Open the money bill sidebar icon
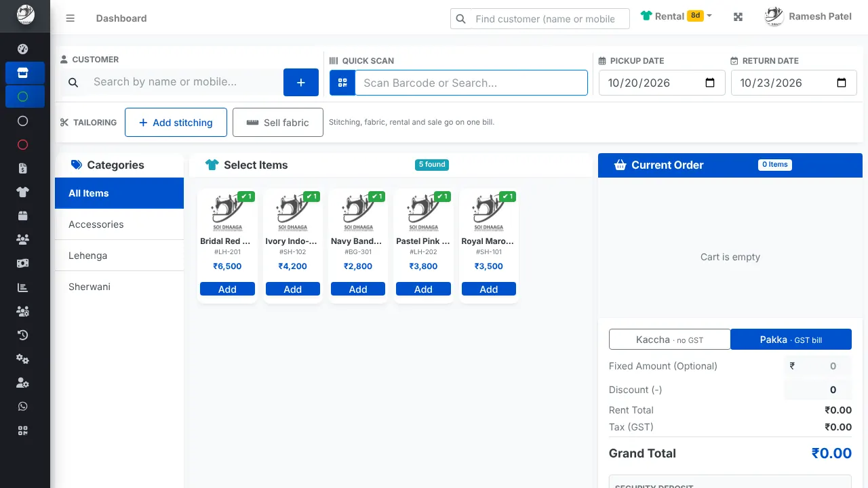 pos(22,263)
